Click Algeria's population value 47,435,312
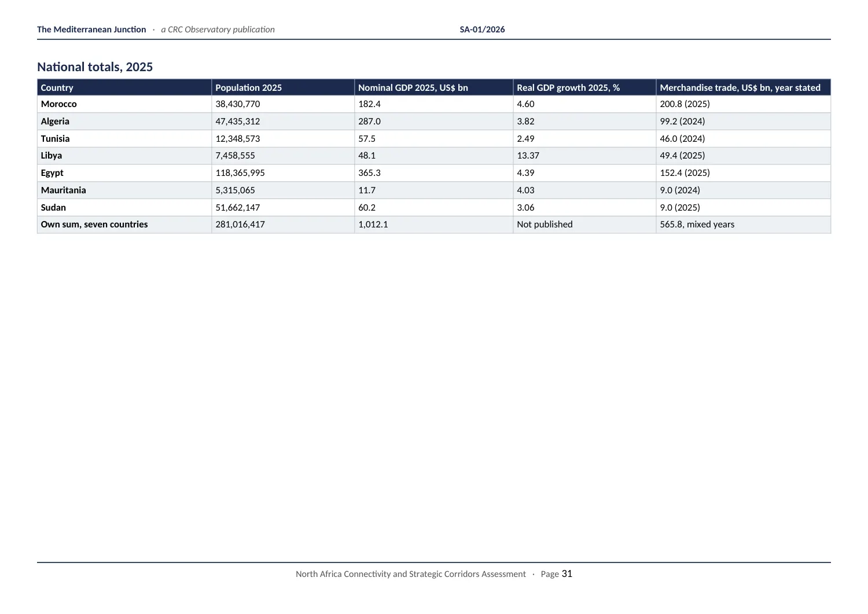Viewport: 868px width, 614px height. pyautogui.click(x=238, y=122)
